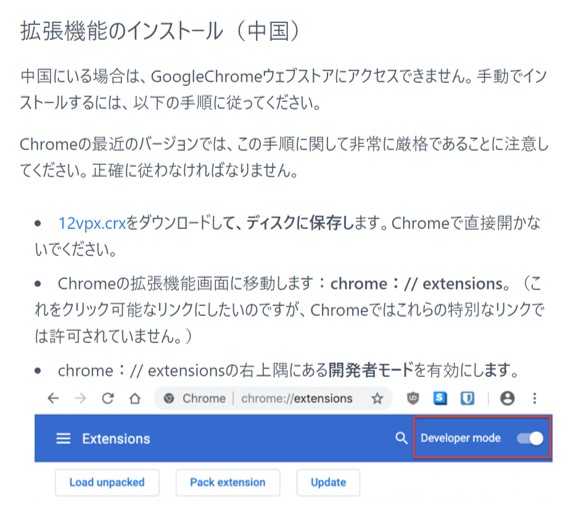
Task: Bookmark page with the star icon
Action: (x=377, y=398)
